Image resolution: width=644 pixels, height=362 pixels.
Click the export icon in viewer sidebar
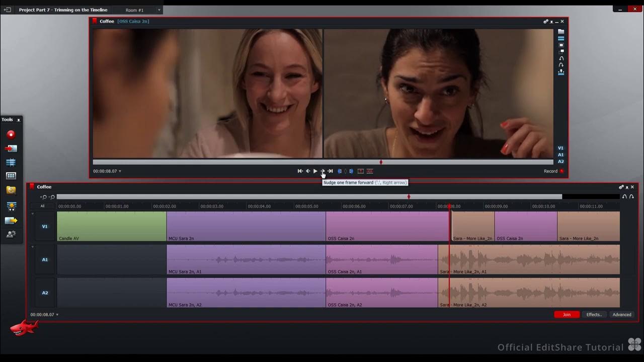tap(561, 72)
